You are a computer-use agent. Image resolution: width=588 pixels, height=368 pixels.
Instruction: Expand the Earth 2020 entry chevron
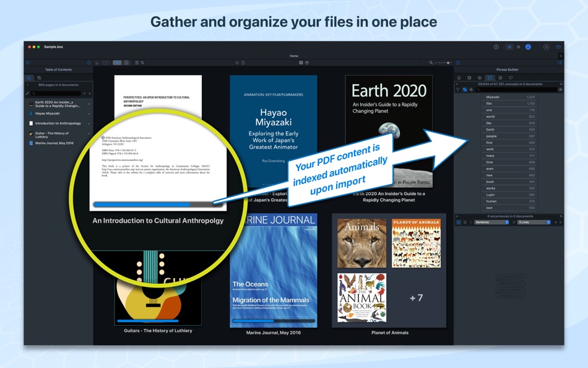click(x=89, y=104)
